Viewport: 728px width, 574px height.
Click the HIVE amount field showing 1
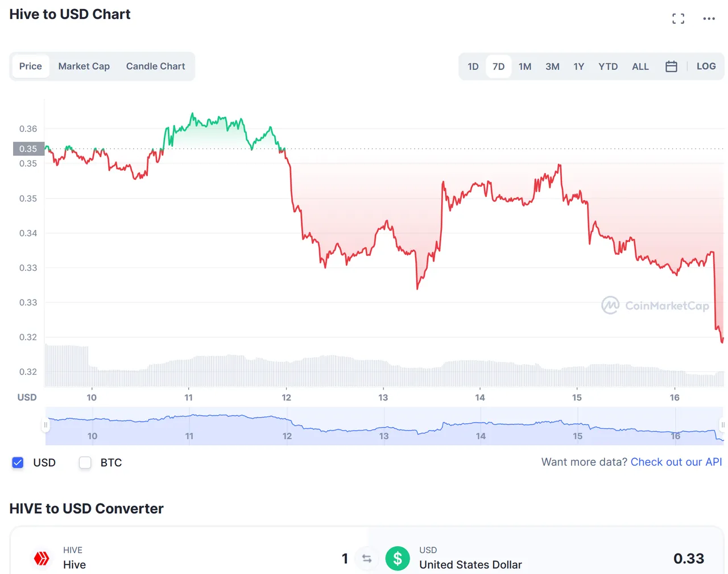[345, 559]
